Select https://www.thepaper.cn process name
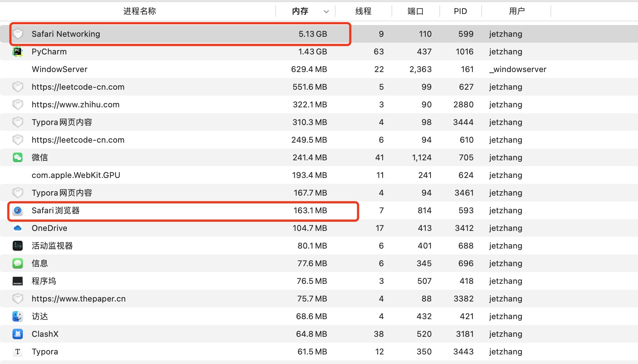Screen dimensions: 638x364 pyautogui.click(x=79, y=299)
